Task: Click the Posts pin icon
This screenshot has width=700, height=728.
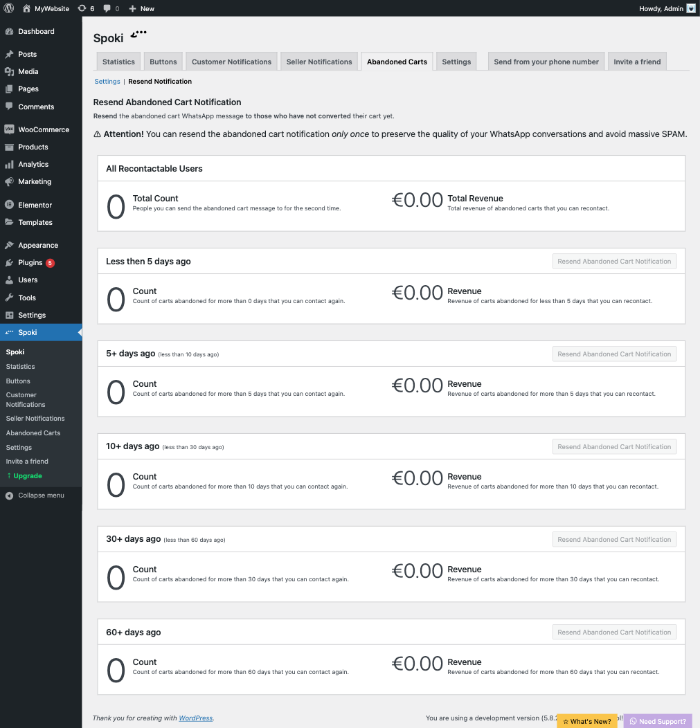Action: pos(9,54)
